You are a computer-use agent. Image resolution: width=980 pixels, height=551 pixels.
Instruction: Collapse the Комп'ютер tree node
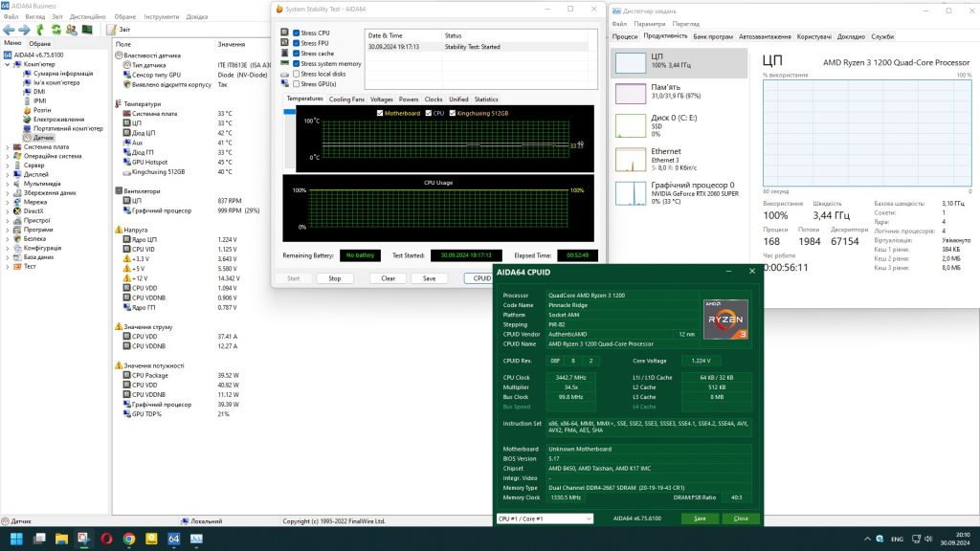pyautogui.click(x=8, y=64)
